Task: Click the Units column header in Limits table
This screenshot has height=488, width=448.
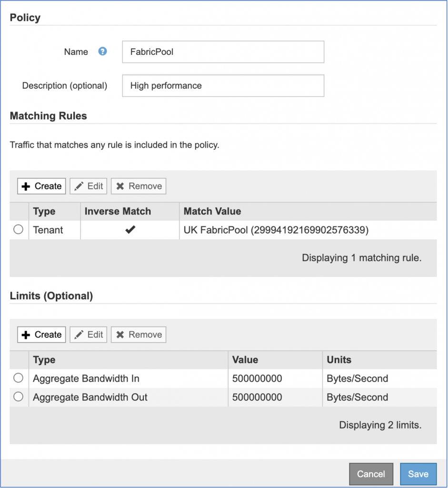Action: coord(339,360)
